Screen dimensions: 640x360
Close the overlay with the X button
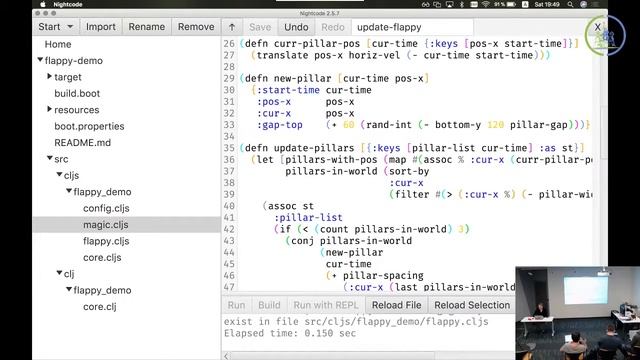click(598, 27)
